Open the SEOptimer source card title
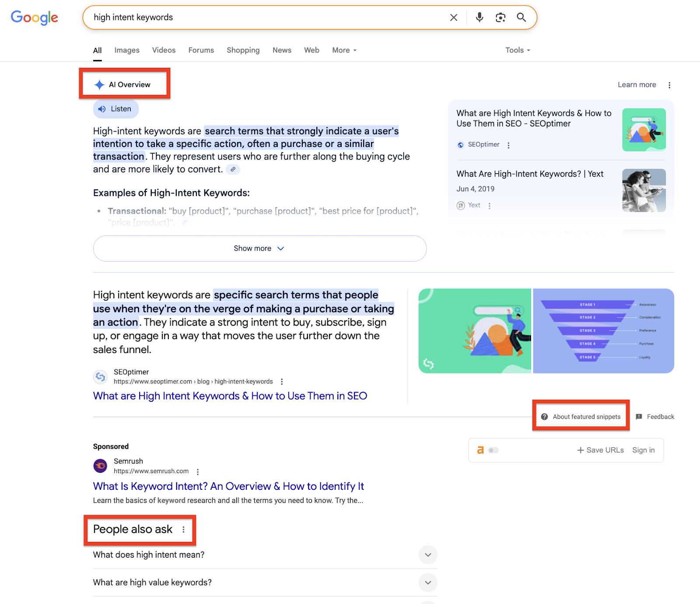 tap(534, 119)
